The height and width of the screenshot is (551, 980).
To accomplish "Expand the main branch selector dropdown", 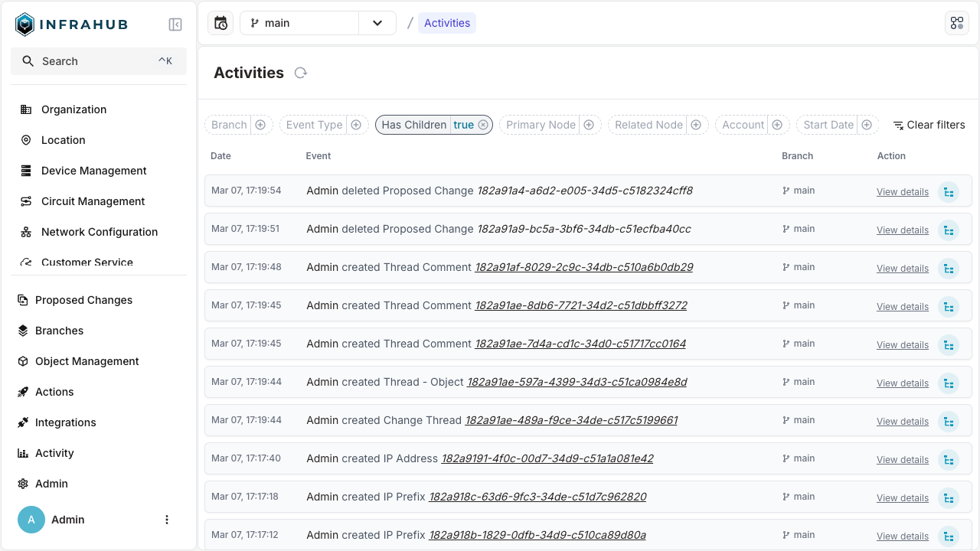I will pos(377,23).
